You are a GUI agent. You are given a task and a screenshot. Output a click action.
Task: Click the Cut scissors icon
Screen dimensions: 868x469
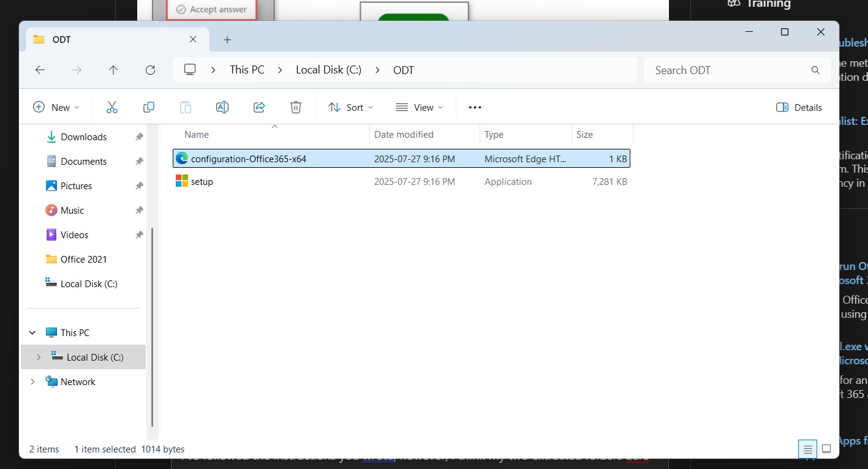(x=112, y=107)
